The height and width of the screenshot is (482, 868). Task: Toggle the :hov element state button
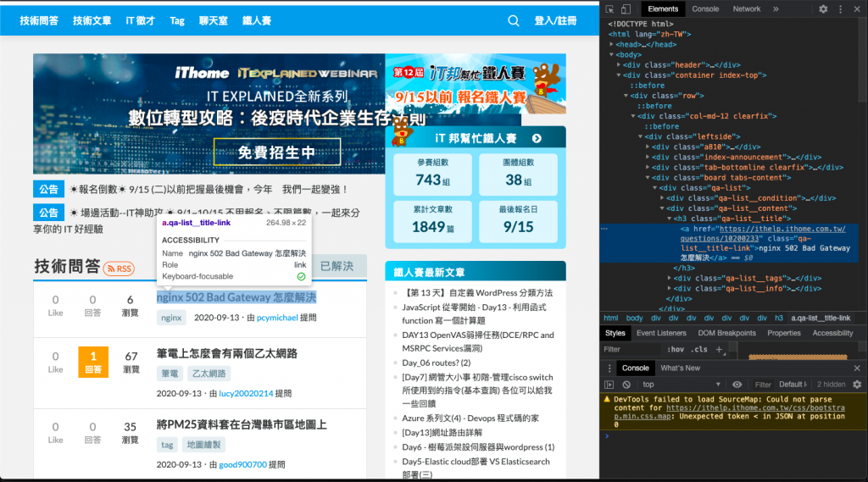pos(676,349)
